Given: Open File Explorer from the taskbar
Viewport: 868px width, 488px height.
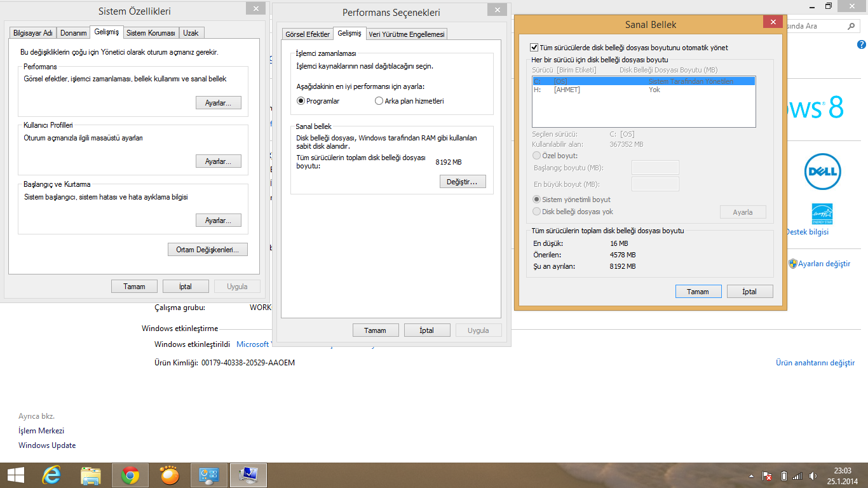Looking at the screenshot, I should (x=91, y=475).
